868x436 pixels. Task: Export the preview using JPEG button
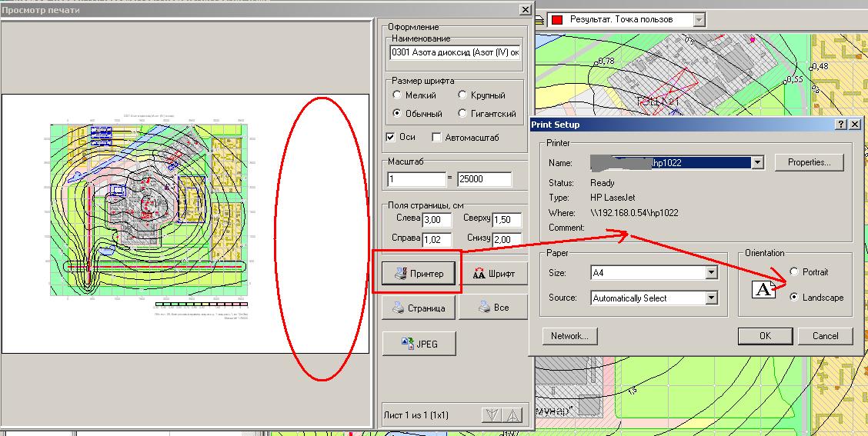(419, 344)
